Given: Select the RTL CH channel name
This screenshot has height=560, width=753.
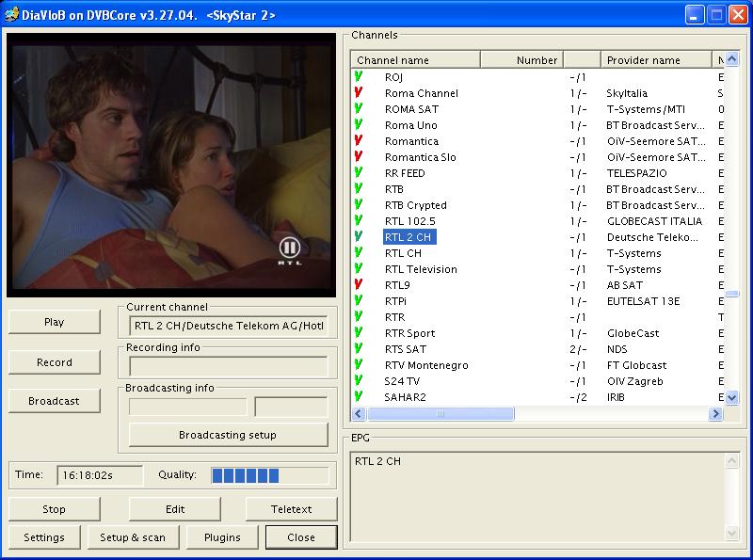Looking at the screenshot, I should click(403, 253).
